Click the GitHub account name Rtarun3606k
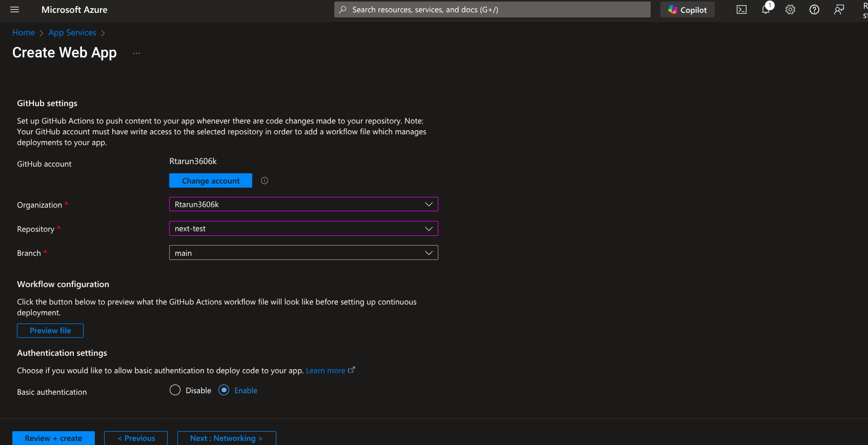 (x=193, y=161)
